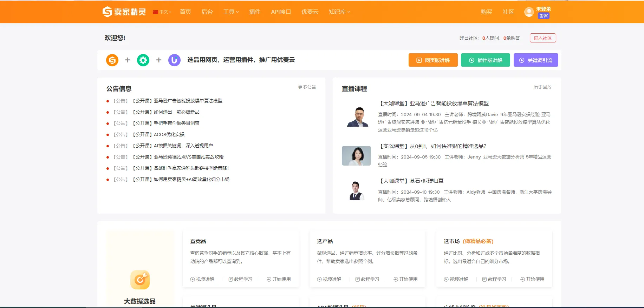Open 教程学习 for 选产品
644x308 pixels.
pos(367,279)
